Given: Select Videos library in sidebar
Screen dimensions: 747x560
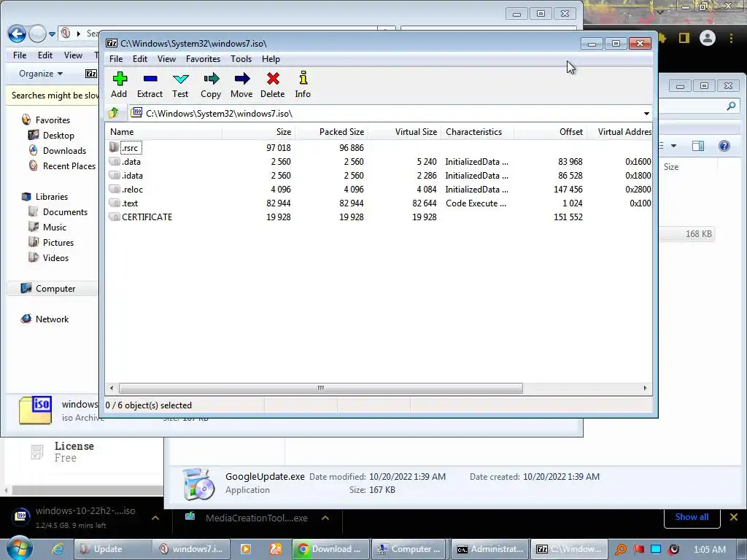Looking at the screenshot, I should click(x=49, y=257).
